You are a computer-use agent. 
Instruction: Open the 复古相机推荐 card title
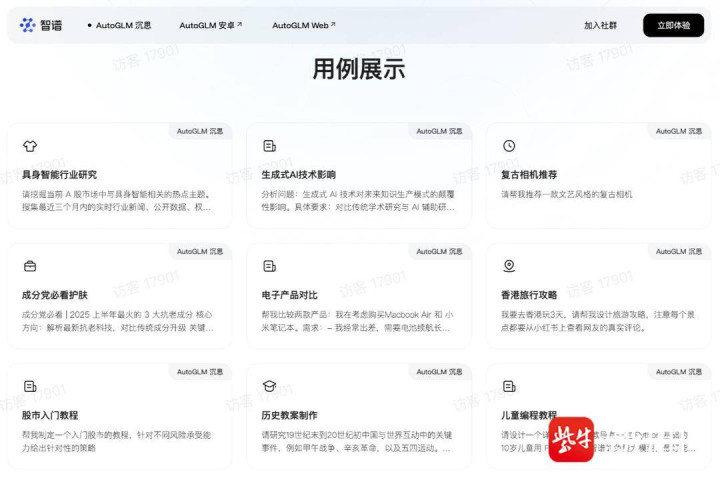click(x=529, y=175)
